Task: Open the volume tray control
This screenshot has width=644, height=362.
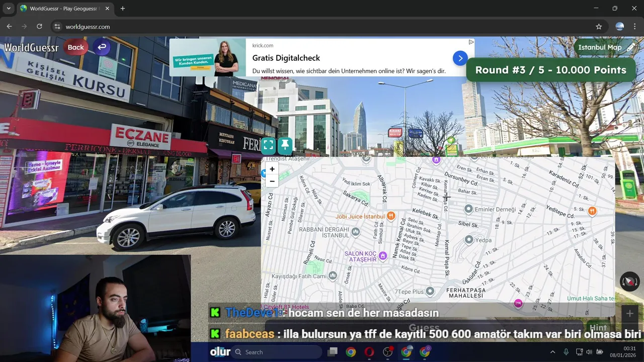Action: click(x=589, y=352)
